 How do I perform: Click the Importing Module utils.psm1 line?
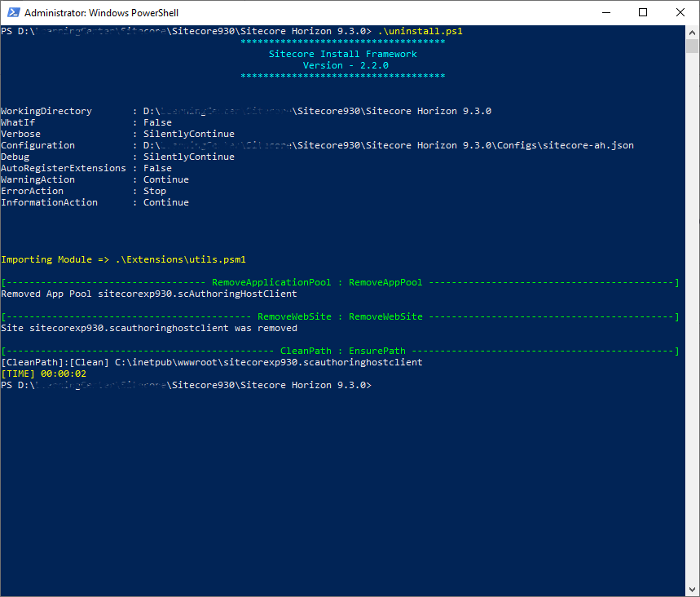pyautogui.click(x=122, y=259)
